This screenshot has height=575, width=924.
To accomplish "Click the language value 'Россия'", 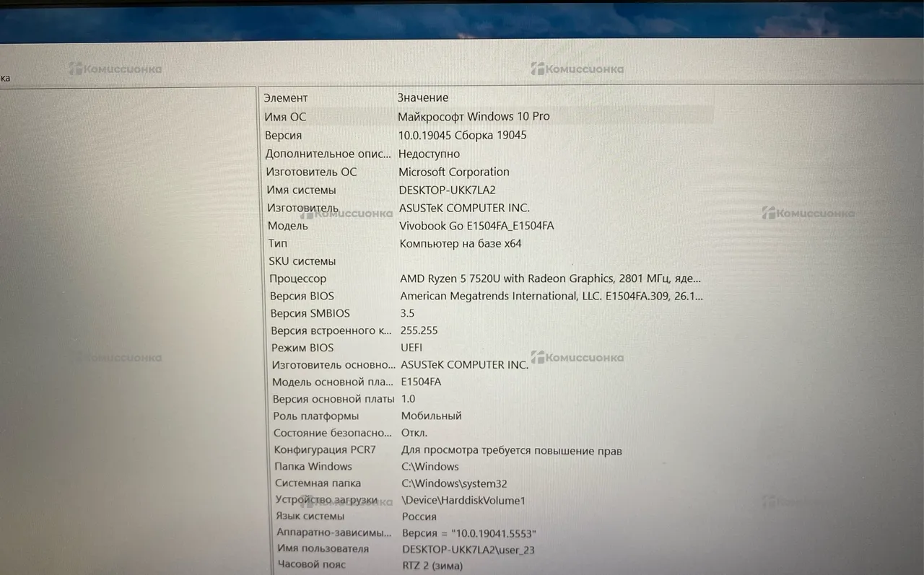I will pos(419,517).
